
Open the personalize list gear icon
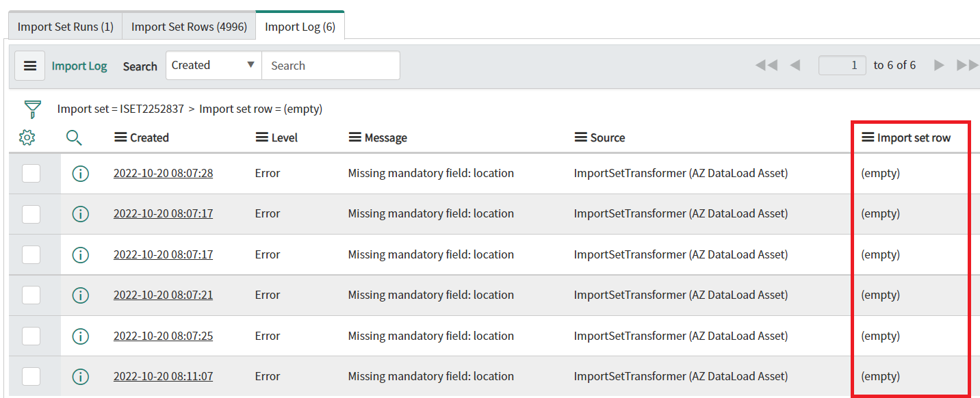[x=27, y=137]
